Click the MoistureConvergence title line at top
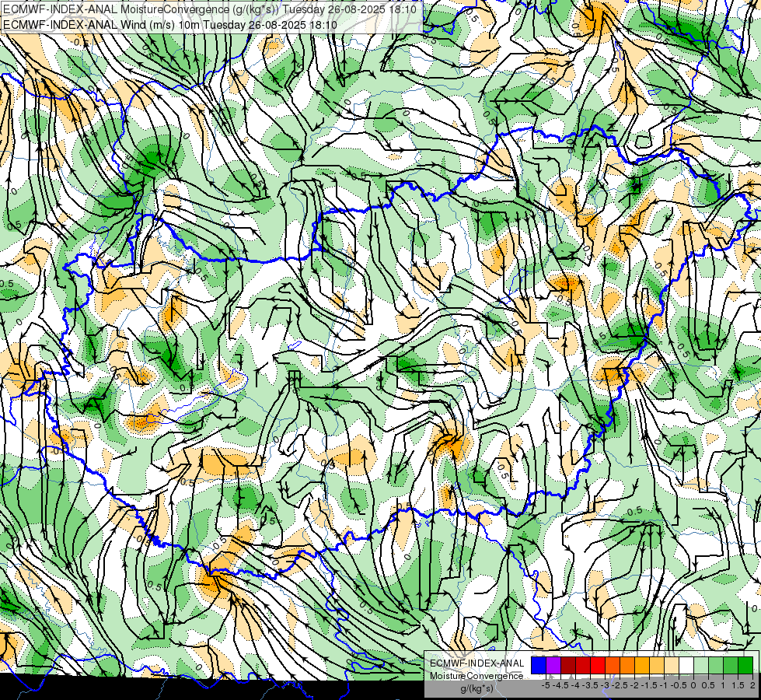The width and height of the screenshot is (761, 700). 211,9
